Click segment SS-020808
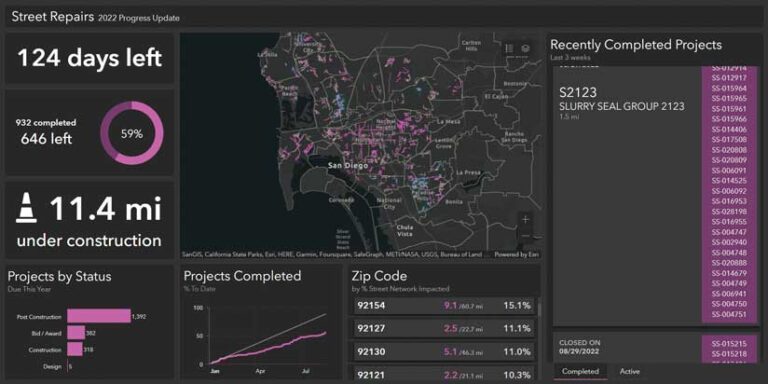Screen dimensions: 768x384 point(729,150)
